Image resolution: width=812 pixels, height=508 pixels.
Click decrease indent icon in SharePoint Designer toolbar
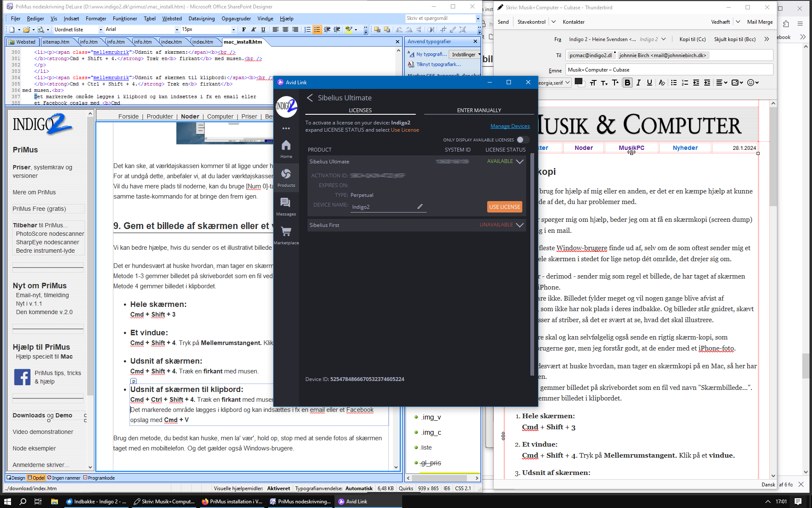(x=327, y=30)
